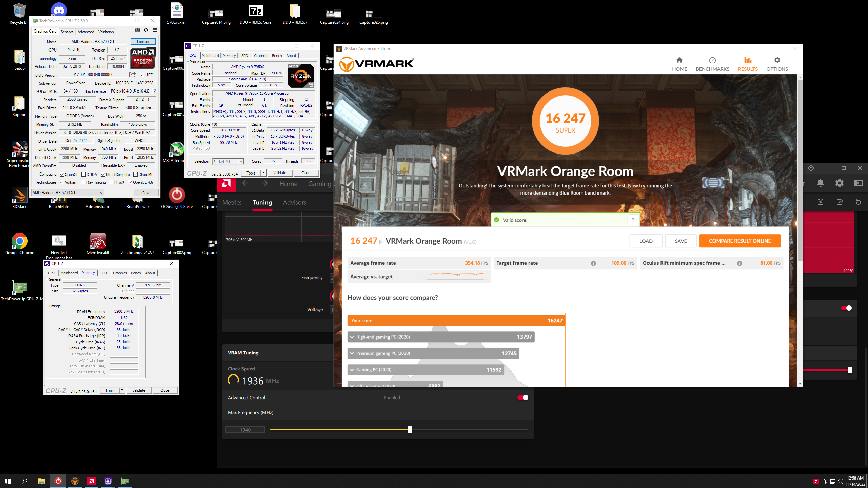Click the AMD Software back arrow
868x488 pixels.
[245, 183]
